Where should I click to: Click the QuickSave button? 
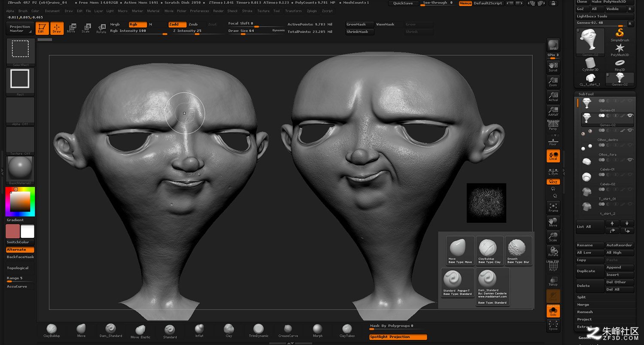[x=403, y=3]
